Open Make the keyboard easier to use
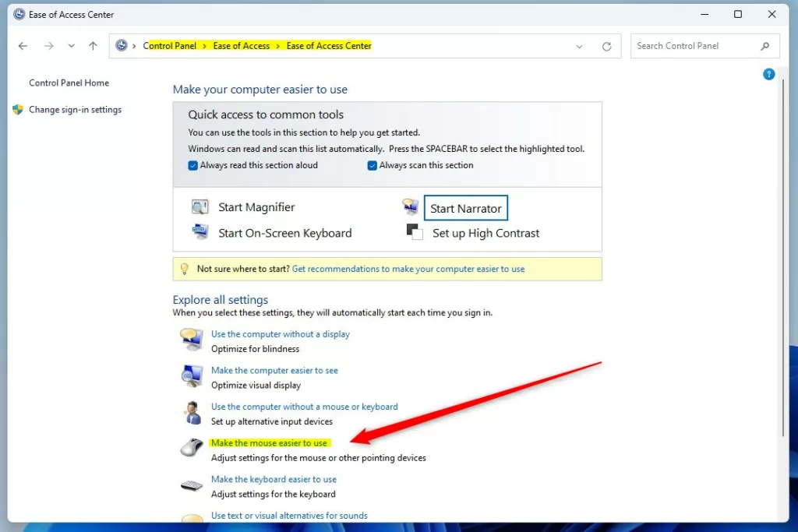The width and height of the screenshot is (798, 532). 274,479
